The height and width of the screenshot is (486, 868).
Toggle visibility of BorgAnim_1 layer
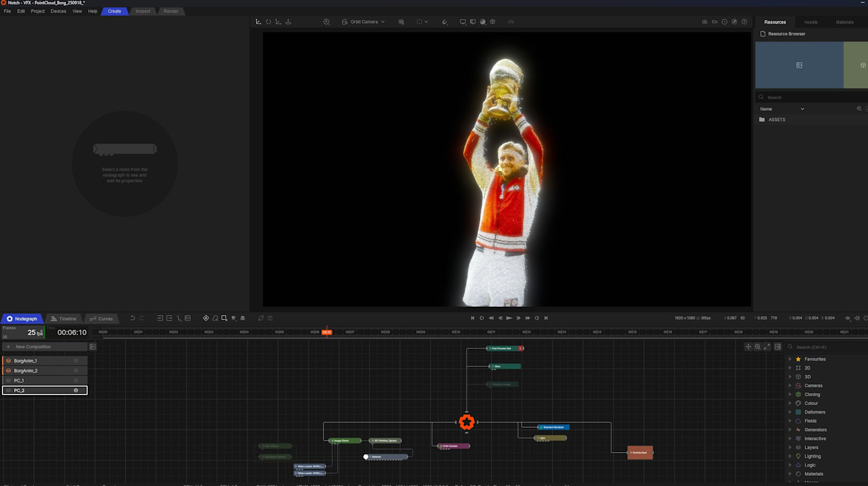point(76,361)
